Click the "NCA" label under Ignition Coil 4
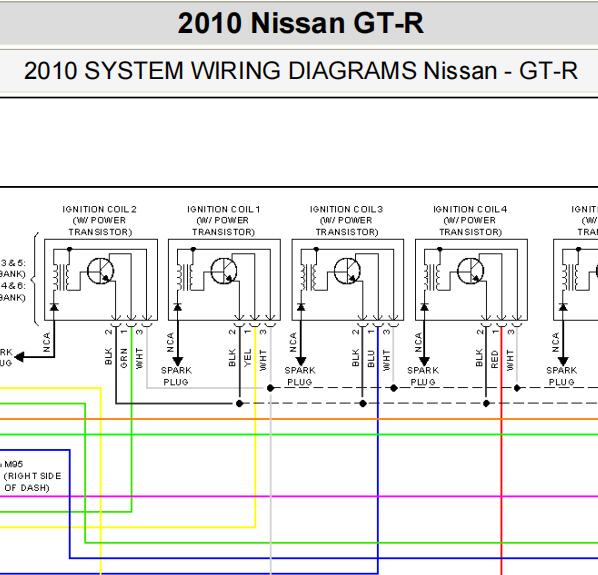 point(418,342)
